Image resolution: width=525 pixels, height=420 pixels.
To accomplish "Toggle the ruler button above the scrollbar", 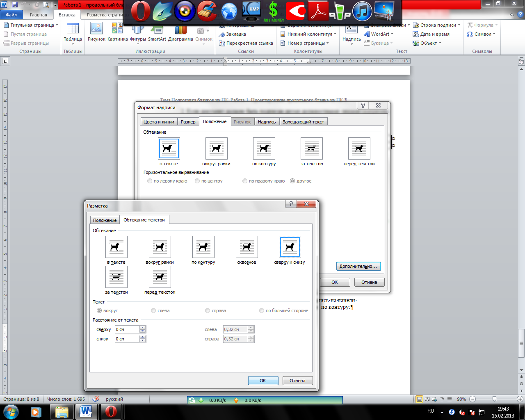I will (x=522, y=62).
